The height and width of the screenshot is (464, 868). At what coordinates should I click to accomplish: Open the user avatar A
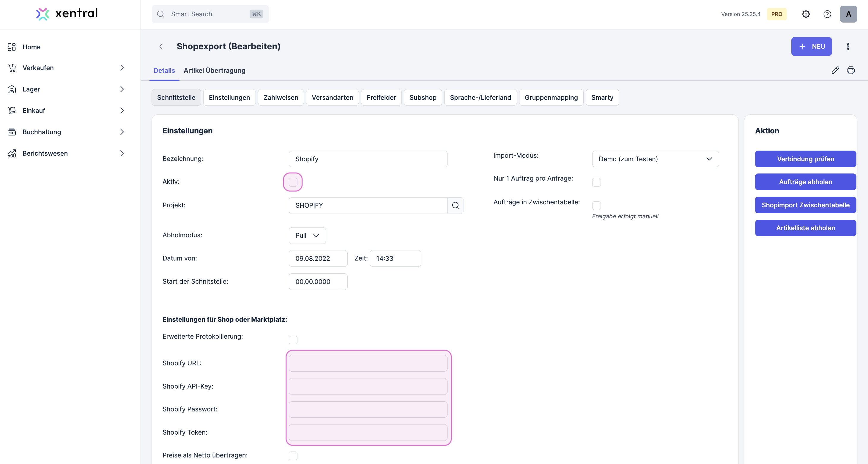coord(848,14)
